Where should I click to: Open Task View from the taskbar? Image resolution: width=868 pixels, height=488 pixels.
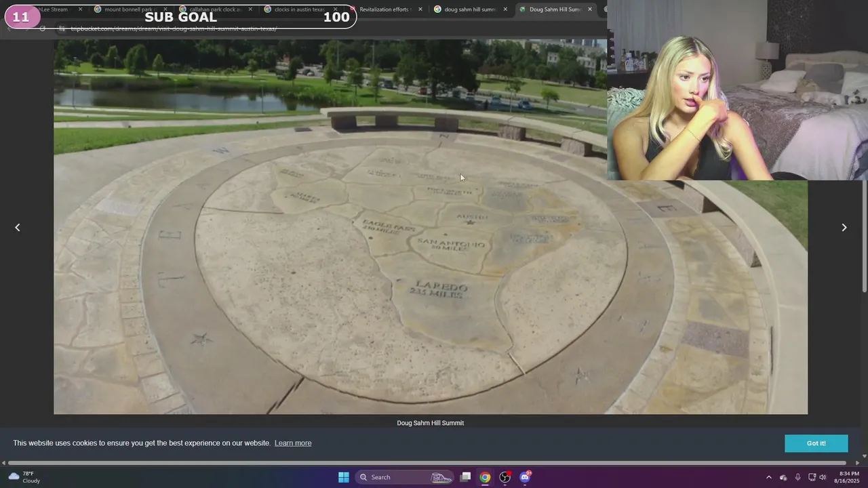[x=465, y=477]
